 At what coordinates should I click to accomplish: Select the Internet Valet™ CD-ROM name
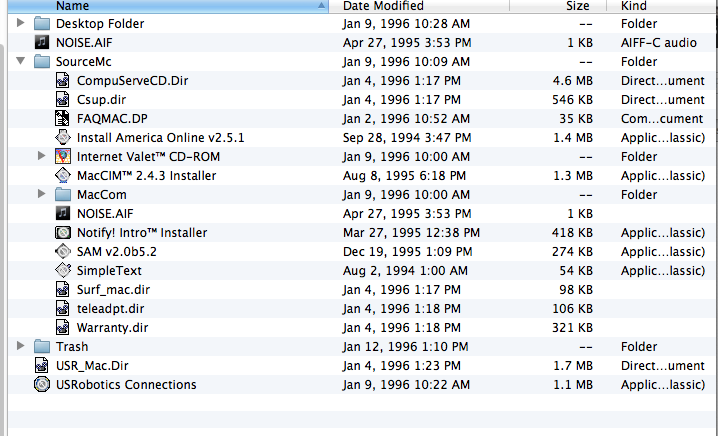point(148,157)
